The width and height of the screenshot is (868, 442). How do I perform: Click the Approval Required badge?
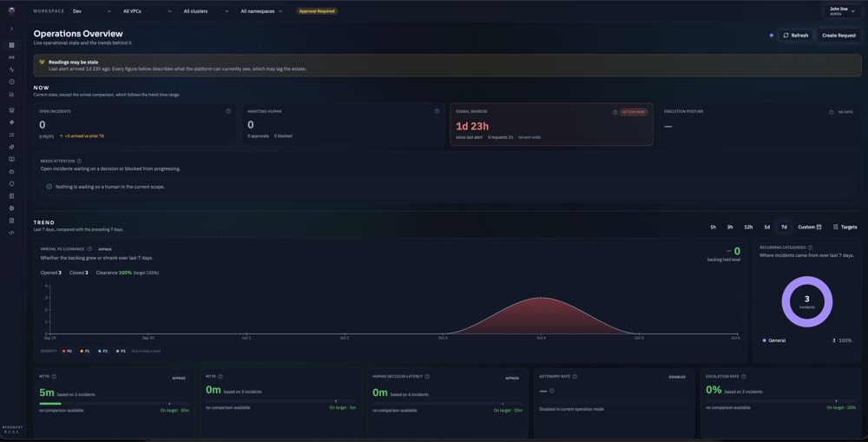tap(317, 11)
